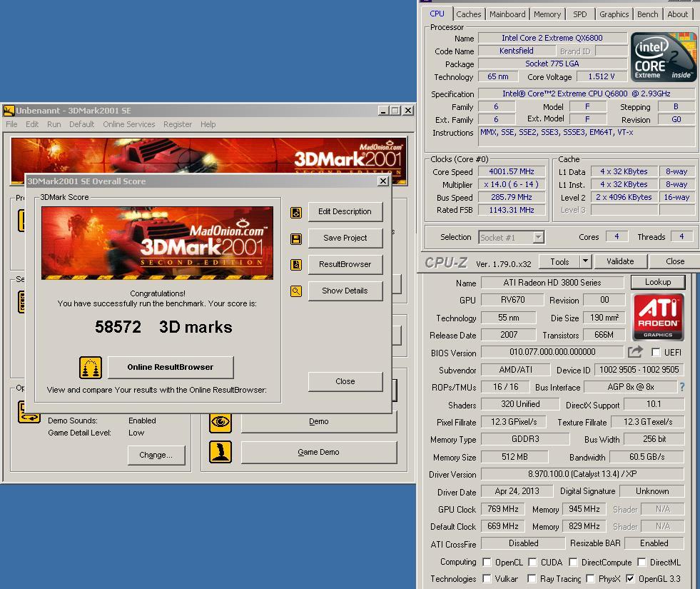Image resolution: width=700 pixels, height=589 pixels.
Task: Toggle the DirectCompute checkbox
Action: point(573,562)
